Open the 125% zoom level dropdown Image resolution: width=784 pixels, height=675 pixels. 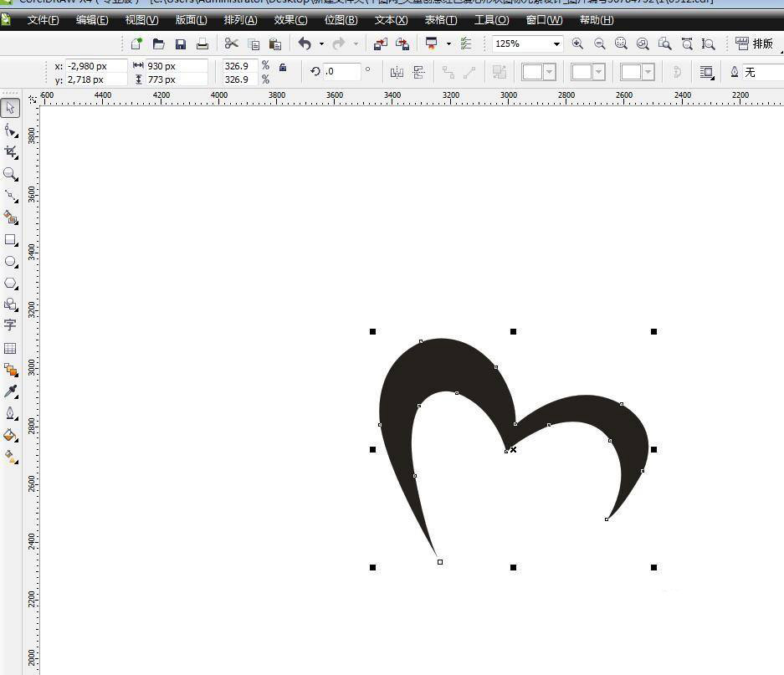click(556, 43)
